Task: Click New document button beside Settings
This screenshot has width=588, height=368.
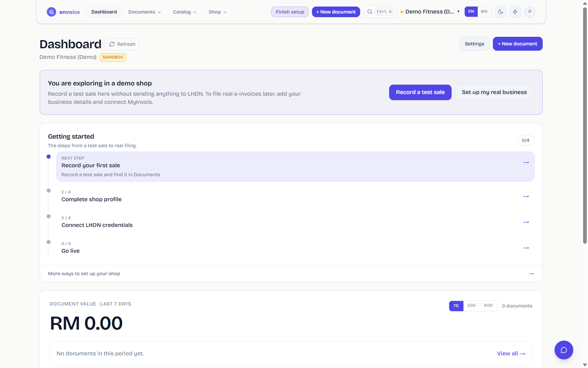Action: (x=518, y=44)
